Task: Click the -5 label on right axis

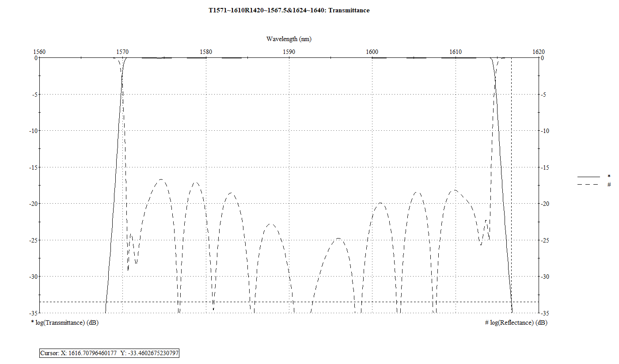Action: tap(544, 94)
